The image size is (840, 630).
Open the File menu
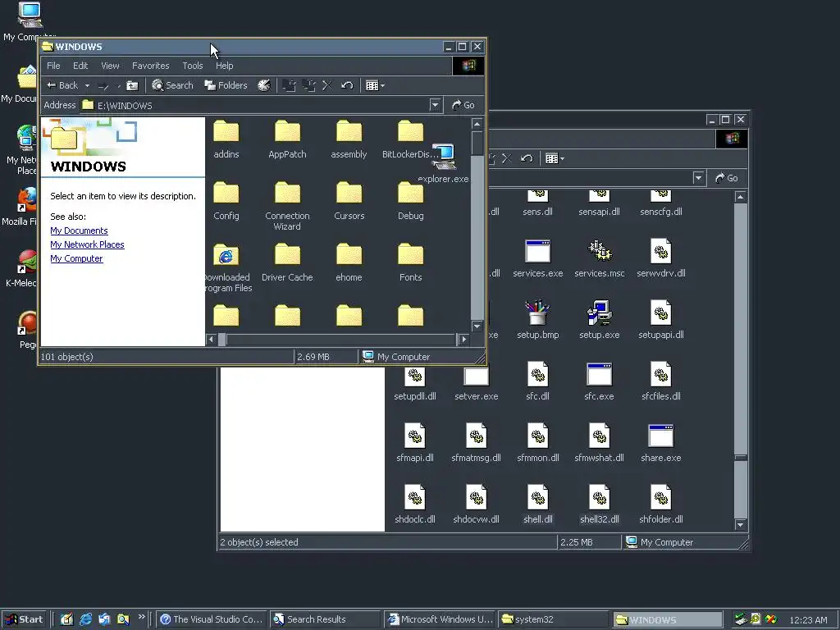[x=53, y=66]
